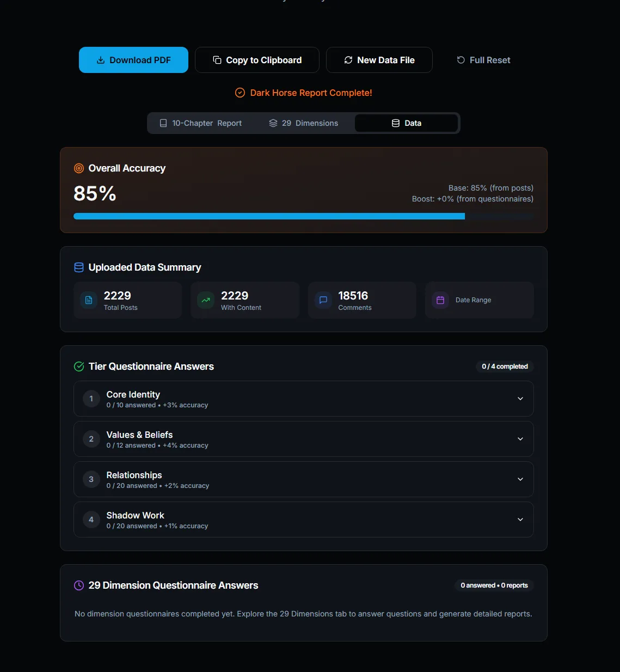Click the 'Total Posts' label
Viewport: 620px width, 672px height.
pos(121,308)
